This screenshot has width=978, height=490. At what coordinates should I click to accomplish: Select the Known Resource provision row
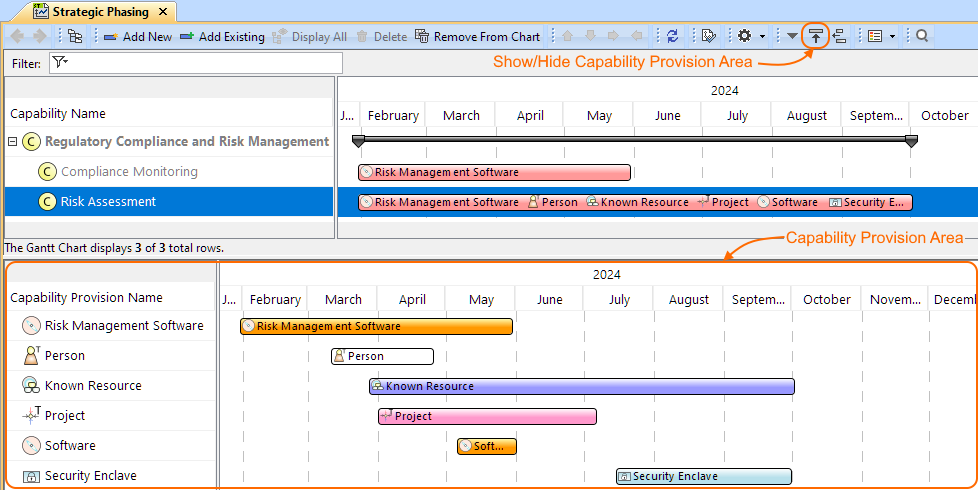pos(110,385)
